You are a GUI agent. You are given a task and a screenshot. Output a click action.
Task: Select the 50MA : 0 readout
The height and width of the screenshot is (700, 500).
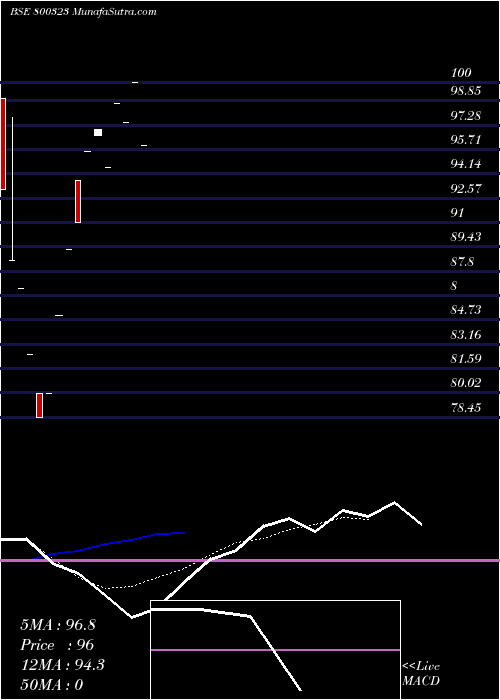52,685
